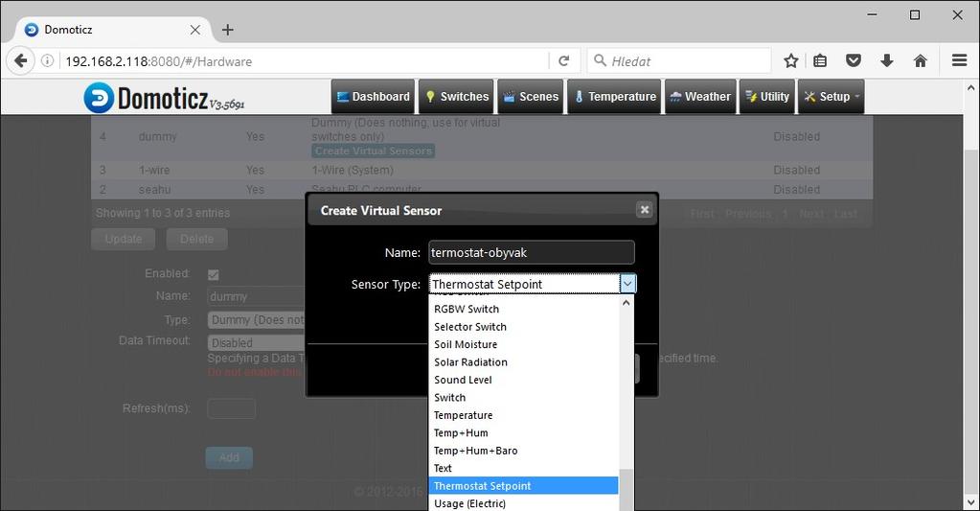Click the sensor Name field termostat-obyvak
Image resolution: width=980 pixels, height=511 pixels.
click(532, 253)
